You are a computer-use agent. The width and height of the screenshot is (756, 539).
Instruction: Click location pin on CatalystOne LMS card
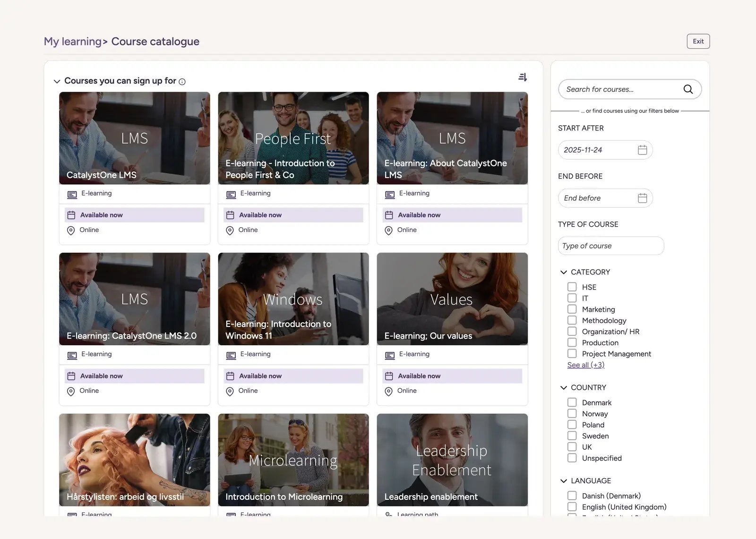[x=71, y=231]
